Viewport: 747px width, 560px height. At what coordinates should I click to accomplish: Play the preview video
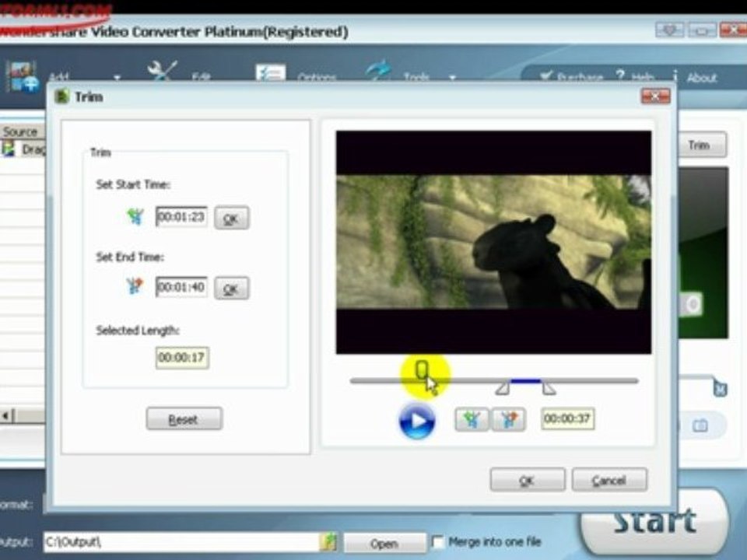coord(417,421)
